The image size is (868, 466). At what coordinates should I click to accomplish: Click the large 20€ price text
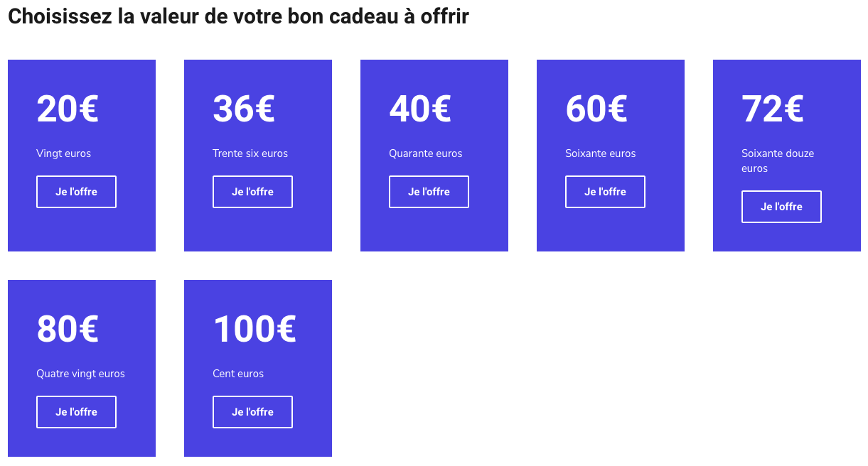(x=68, y=109)
